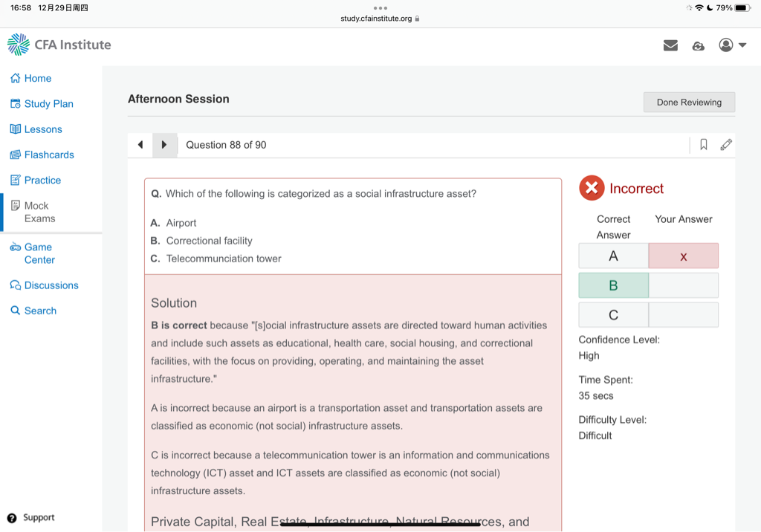Screen dimensions: 761x532
Task: Click the Confidence Level: High text
Action: coord(619,348)
